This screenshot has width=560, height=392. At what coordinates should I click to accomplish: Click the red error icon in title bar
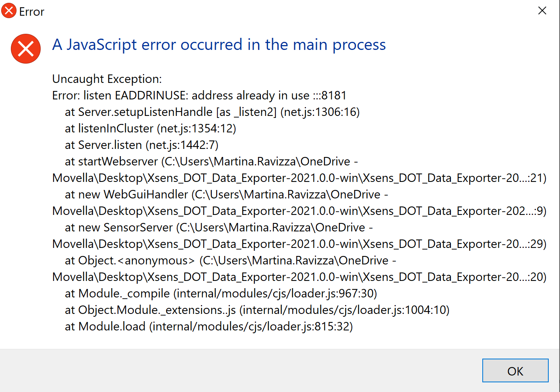pyautogui.click(x=9, y=11)
